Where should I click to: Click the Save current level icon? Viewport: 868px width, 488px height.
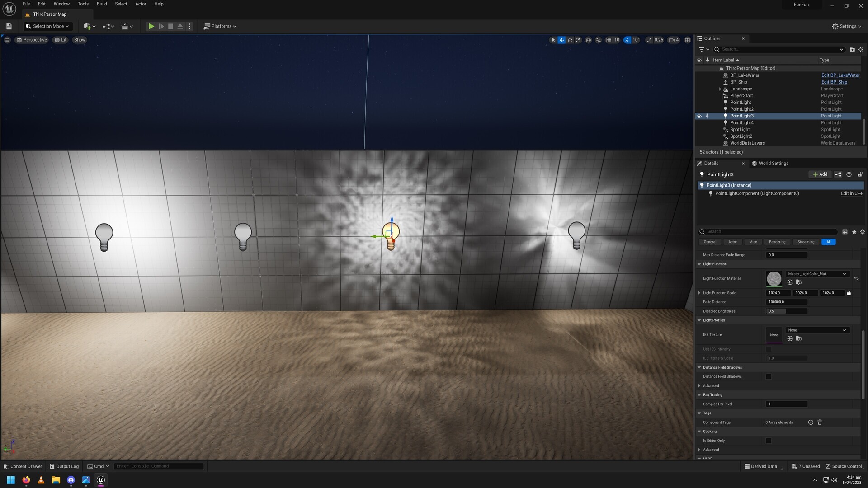[x=9, y=26]
